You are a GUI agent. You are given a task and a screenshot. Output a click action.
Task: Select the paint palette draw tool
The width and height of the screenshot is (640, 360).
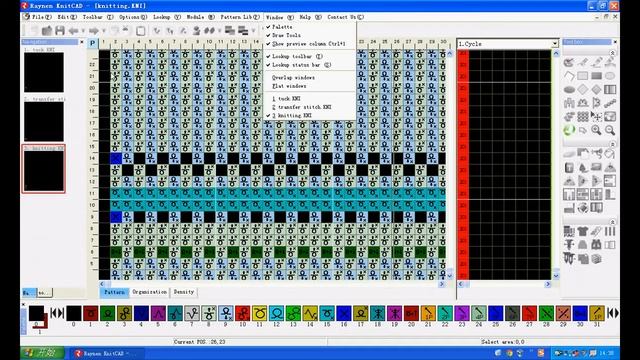569,62
